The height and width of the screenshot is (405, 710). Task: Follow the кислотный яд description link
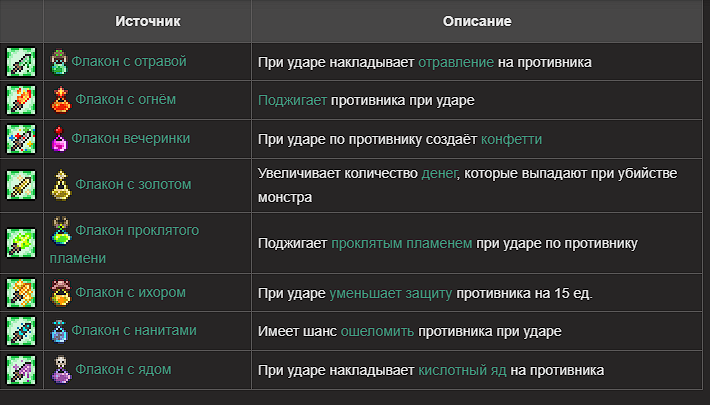pos(462,370)
